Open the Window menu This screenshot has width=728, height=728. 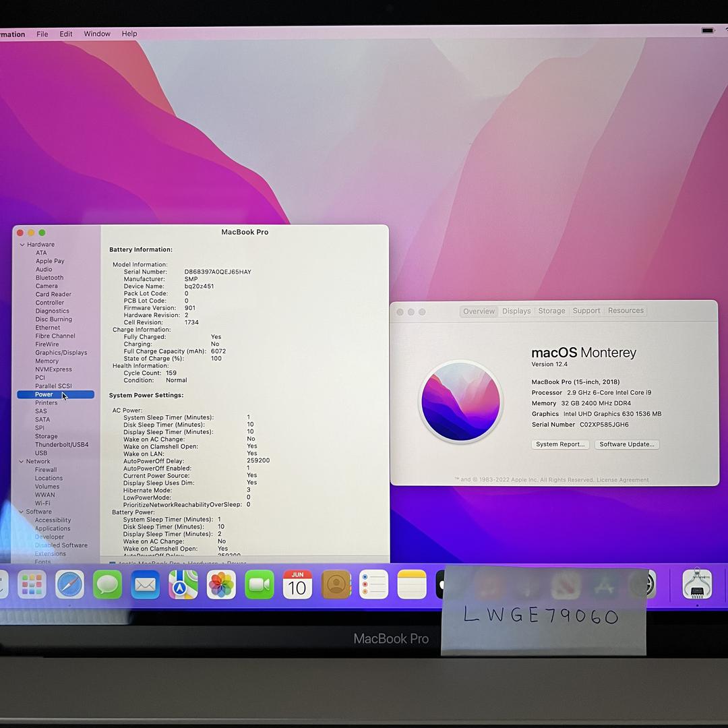pyautogui.click(x=97, y=34)
